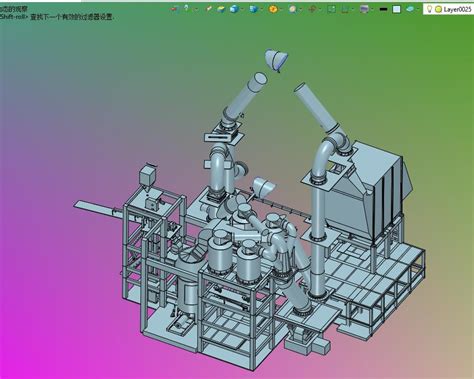This screenshot has width=474, height=379.
Task: Click the light blue square swatch
Action: [397, 9]
